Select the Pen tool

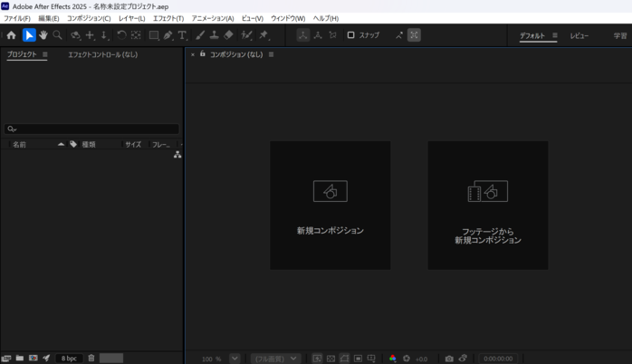pyautogui.click(x=168, y=35)
